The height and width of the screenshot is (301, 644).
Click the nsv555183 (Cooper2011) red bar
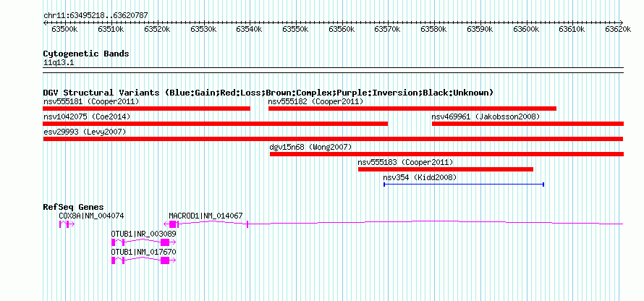pyautogui.click(x=446, y=169)
